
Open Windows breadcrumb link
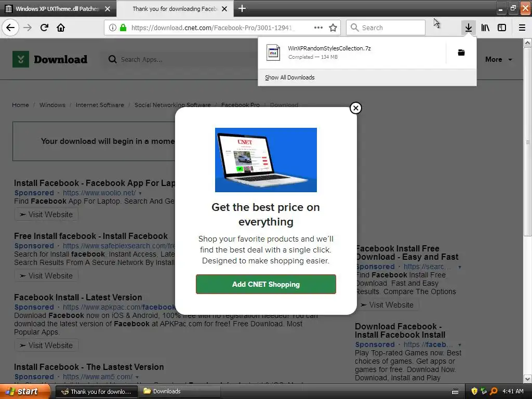pyautogui.click(x=52, y=105)
